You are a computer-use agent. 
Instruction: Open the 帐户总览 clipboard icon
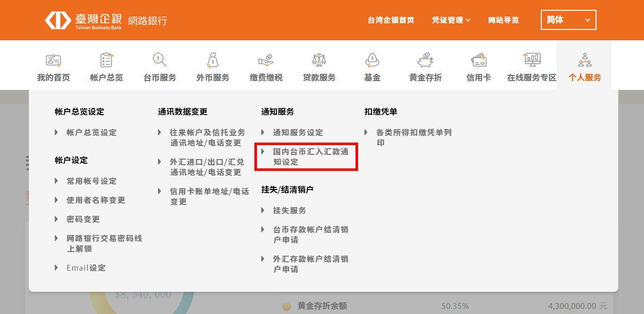106,60
